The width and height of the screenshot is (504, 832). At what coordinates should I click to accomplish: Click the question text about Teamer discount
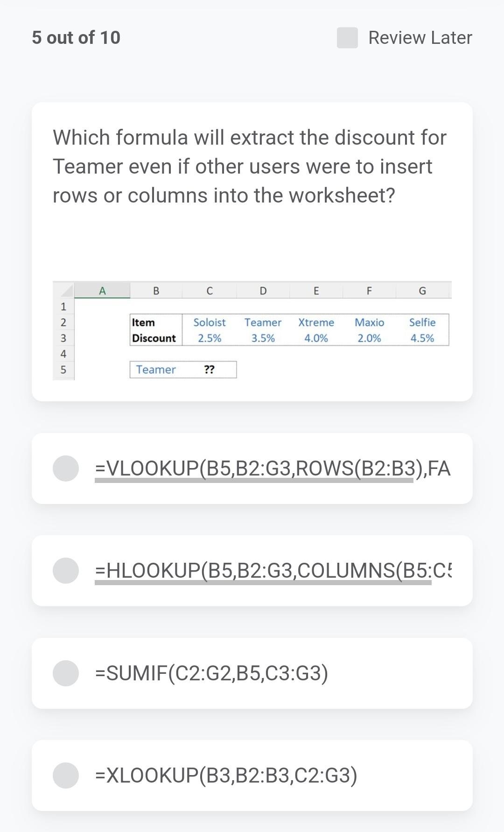click(250, 166)
